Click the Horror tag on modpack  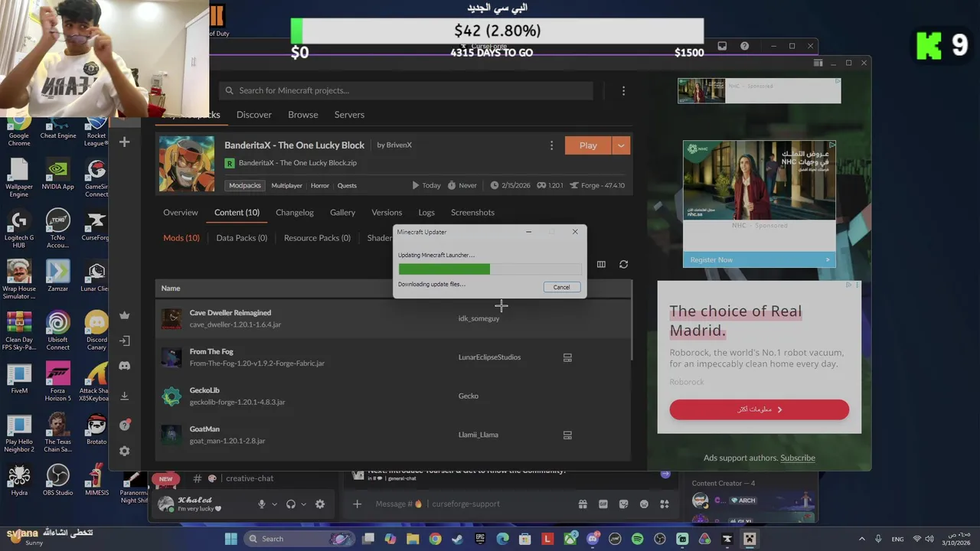[x=320, y=185]
